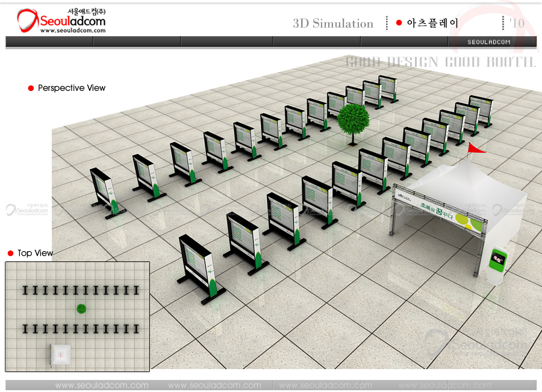Click the GOOD DESIGN GOOD BOOTH slogan

440,62
